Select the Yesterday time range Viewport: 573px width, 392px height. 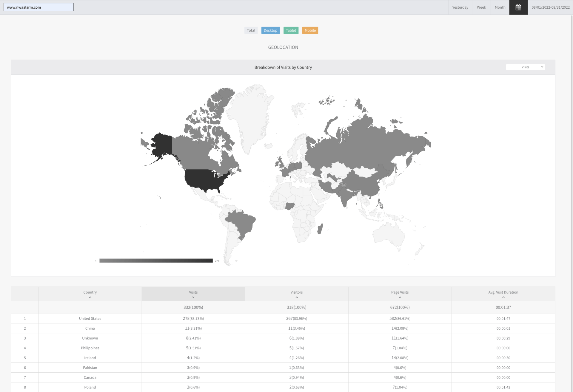460,7
